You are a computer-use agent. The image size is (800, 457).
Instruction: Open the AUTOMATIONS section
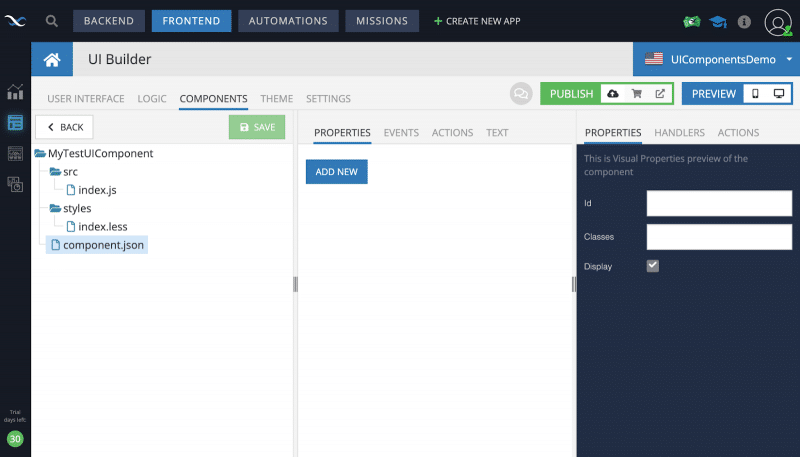click(288, 21)
